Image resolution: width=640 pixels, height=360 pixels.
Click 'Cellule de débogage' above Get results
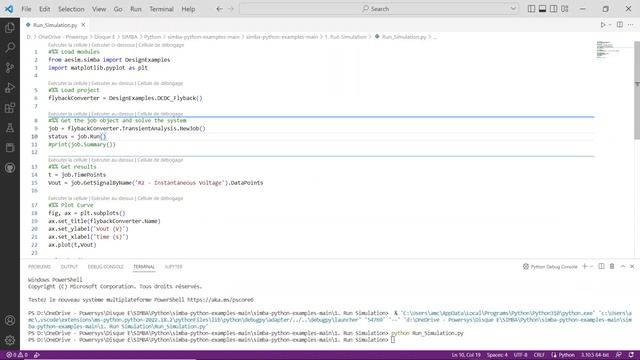[160, 160]
